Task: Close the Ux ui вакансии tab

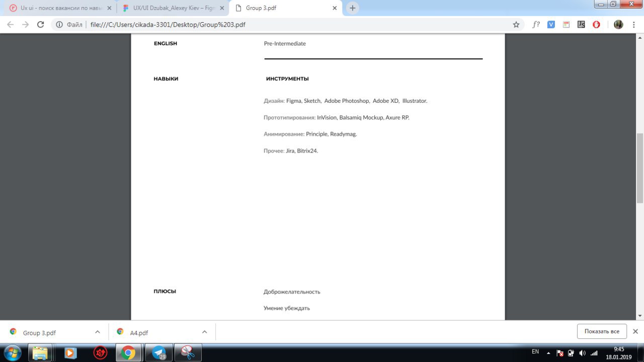Action: coord(109,8)
